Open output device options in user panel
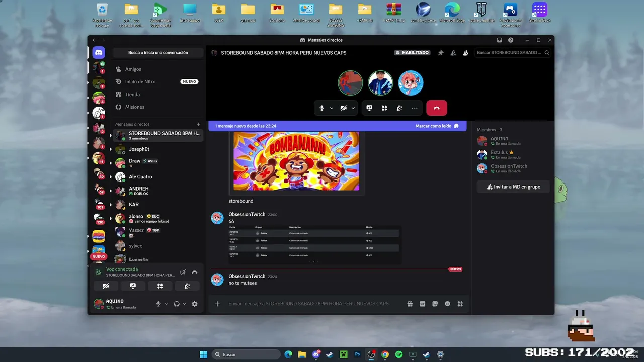The width and height of the screenshot is (644, 362). click(x=184, y=304)
